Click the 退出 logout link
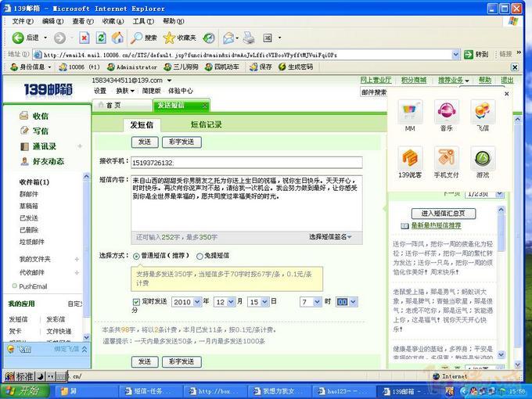 click(x=507, y=80)
